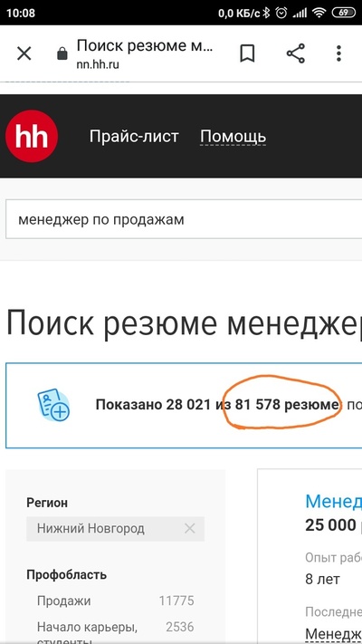
Task: Go to hh red logo homepage
Action: click(x=32, y=136)
